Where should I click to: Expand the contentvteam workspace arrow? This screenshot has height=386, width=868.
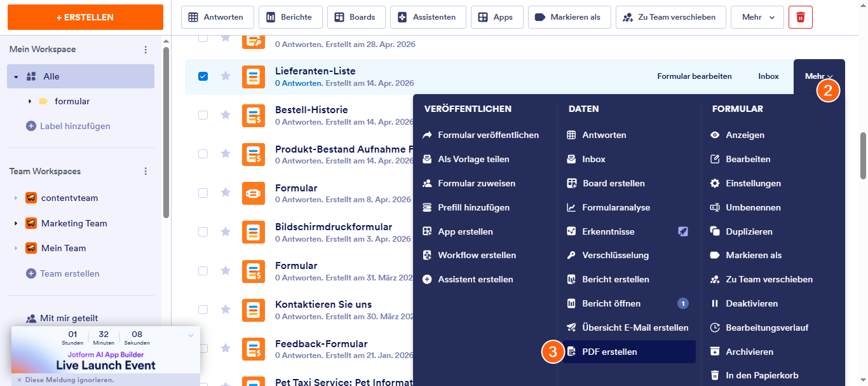[16, 198]
